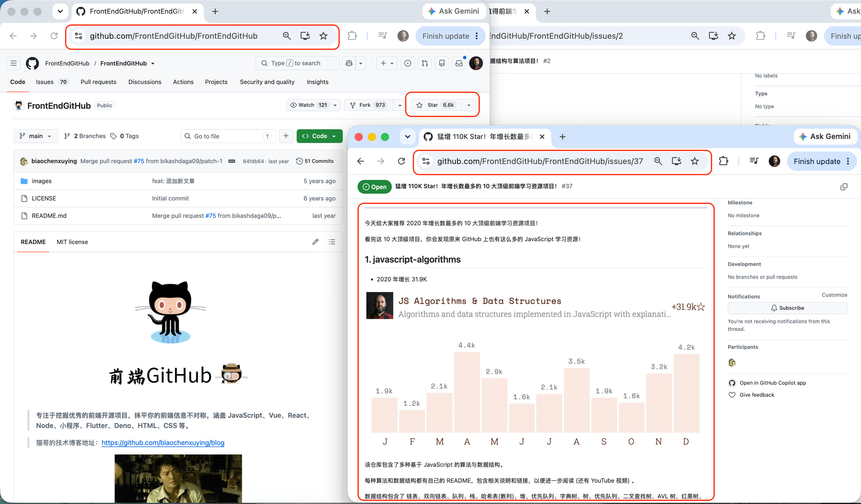The width and height of the screenshot is (861, 504).
Task: Open the biaochenxuying blog link
Action: (x=163, y=443)
